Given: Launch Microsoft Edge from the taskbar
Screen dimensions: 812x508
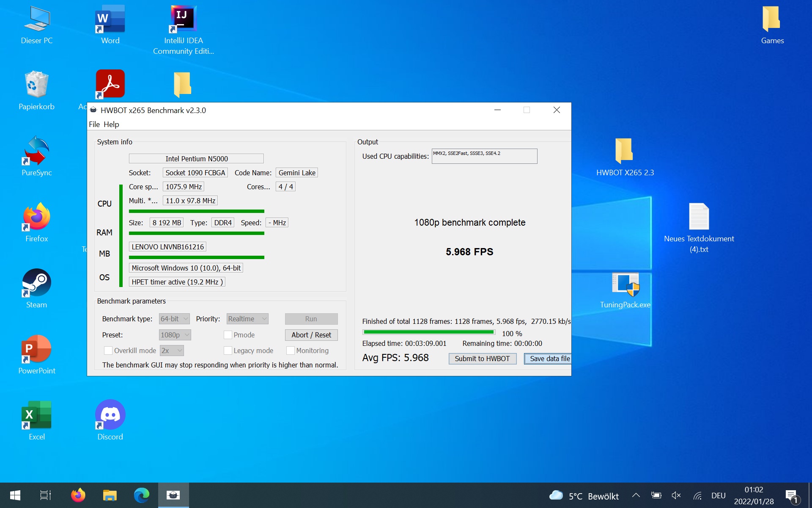Looking at the screenshot, I should click(x=142, y=495).
